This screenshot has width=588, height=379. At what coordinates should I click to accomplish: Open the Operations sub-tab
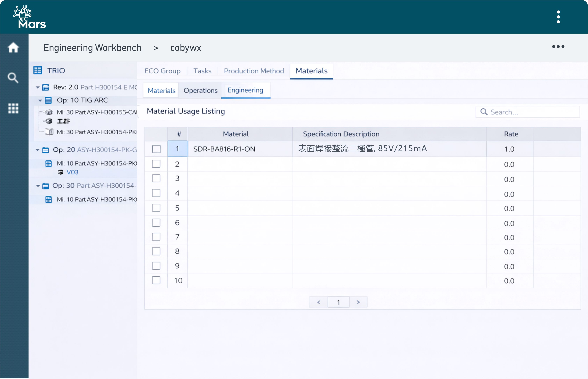coord(200,91)
